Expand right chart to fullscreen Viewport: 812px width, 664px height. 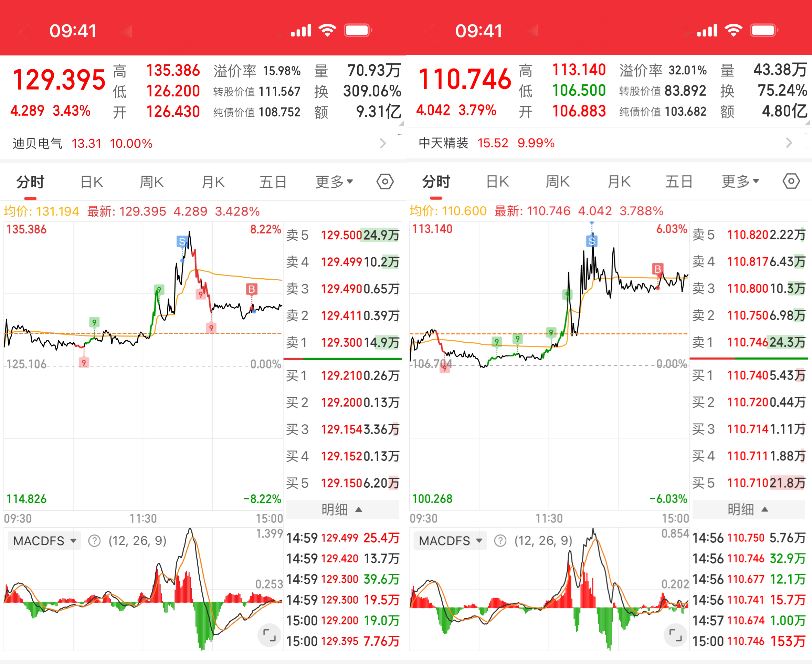675,635
